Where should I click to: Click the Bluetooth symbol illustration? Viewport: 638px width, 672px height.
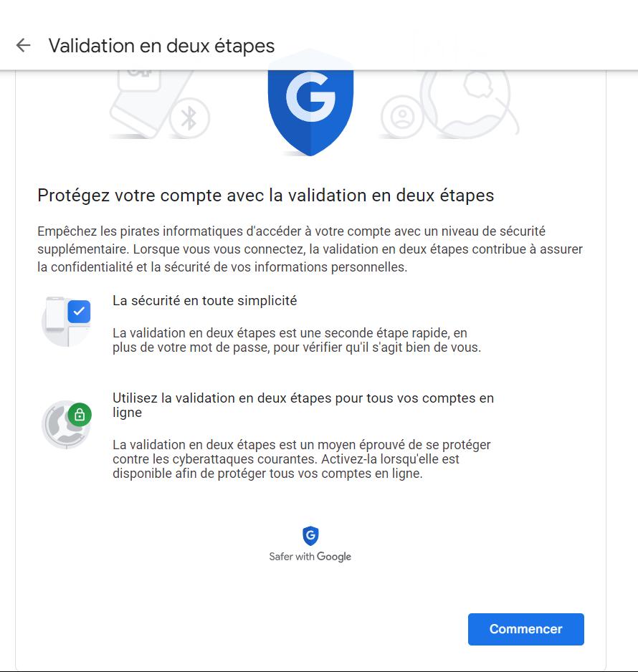[x=189, y=118]
